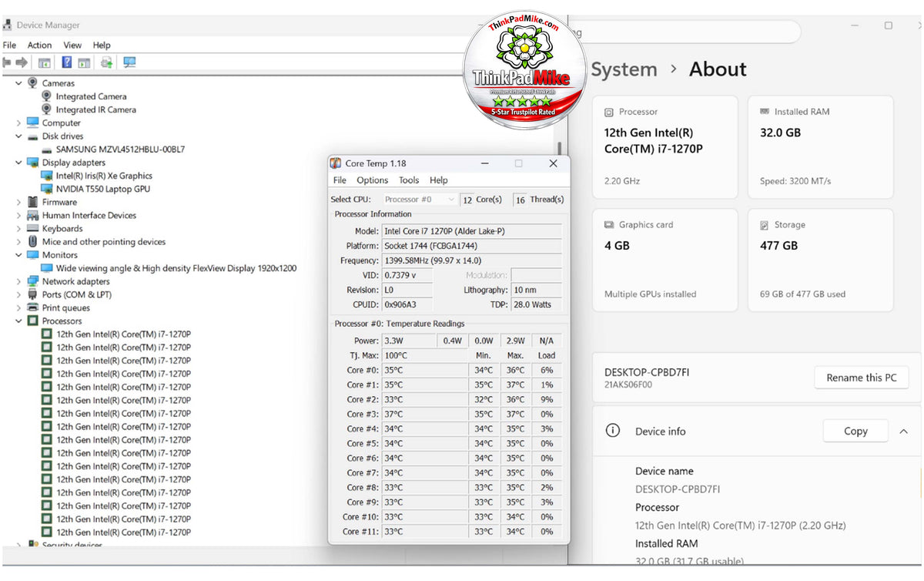Click the Frequency 1399.58MHz value
The width and height of the screenshot is (924, 581).
[471, 260]
